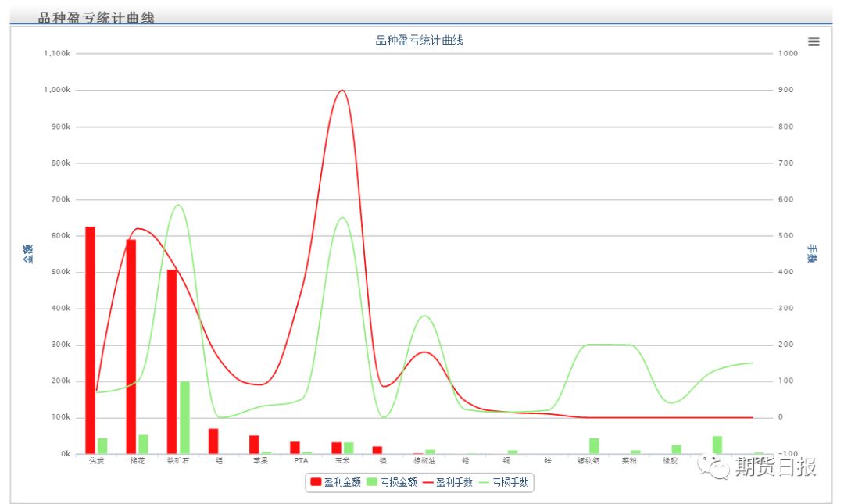The image size is (844, 504).
Task: Click the red profit bar for PTA
Action: coord(295,448)
